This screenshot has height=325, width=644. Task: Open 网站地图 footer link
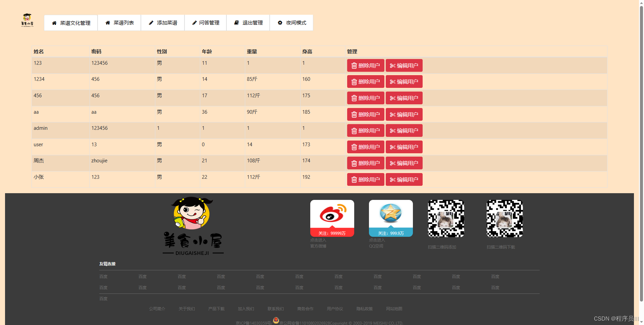tap(394, 309)
